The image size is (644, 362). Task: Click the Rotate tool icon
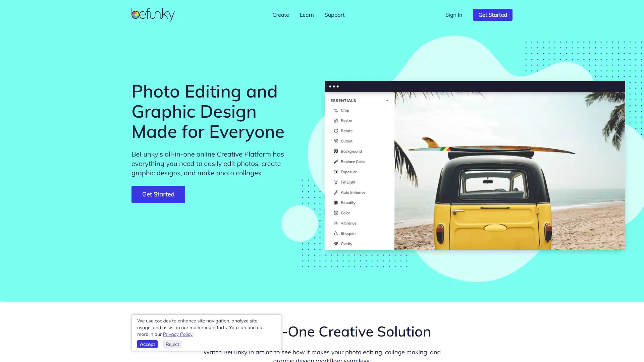coord(336,131)
